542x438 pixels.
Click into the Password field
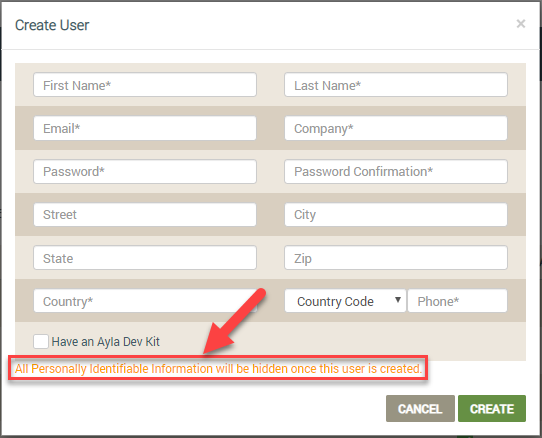(145, 171)
